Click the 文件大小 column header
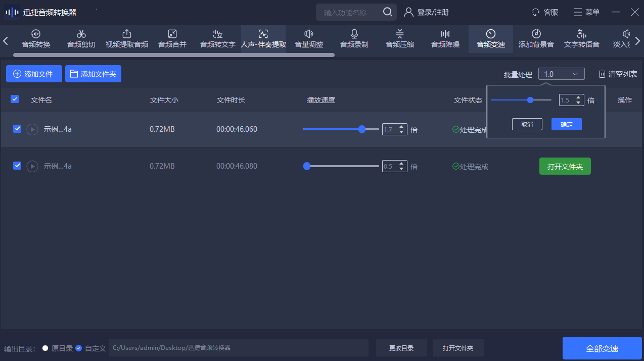644x361 pixels. (164, 100)
